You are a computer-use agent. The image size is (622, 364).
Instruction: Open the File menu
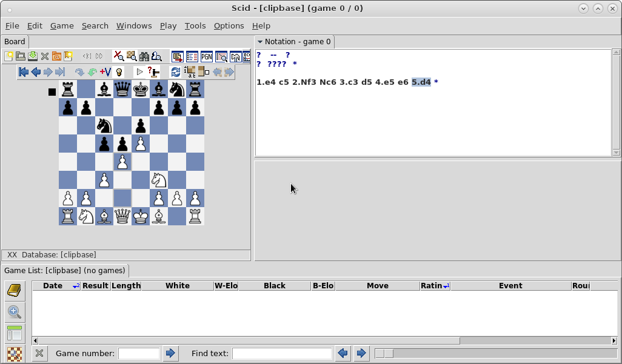tap(12, 26)
